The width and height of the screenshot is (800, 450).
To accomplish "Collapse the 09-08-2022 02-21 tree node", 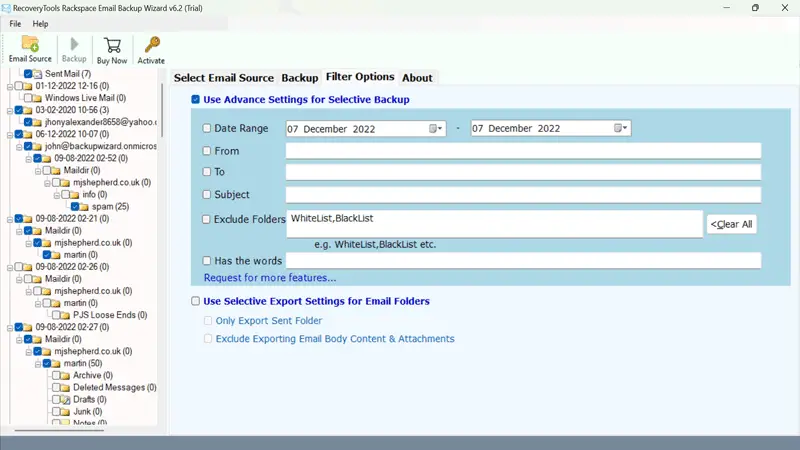I will (8, 219).
